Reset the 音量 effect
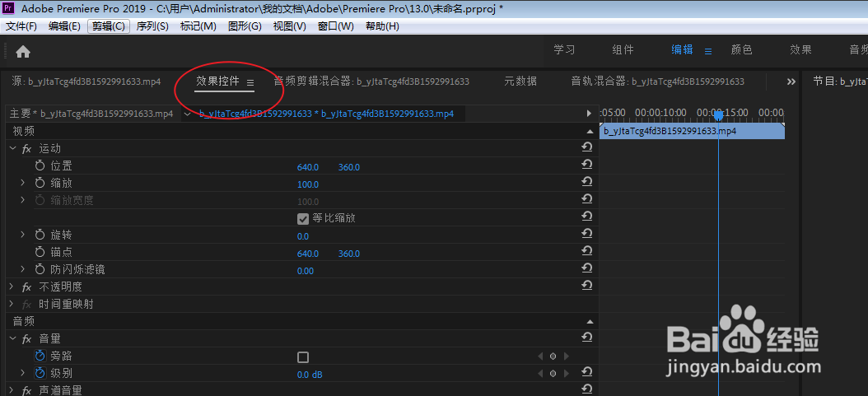This screenshot has height=396, width=868. [587, 337]
